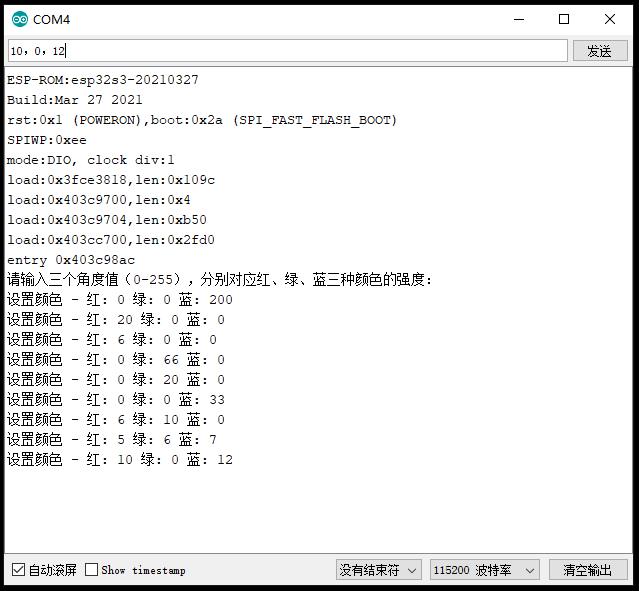Click the line load:0x403c9704,len:0xb50
Viewport: 639px width, 591px height.
click(x=107, y=220)
